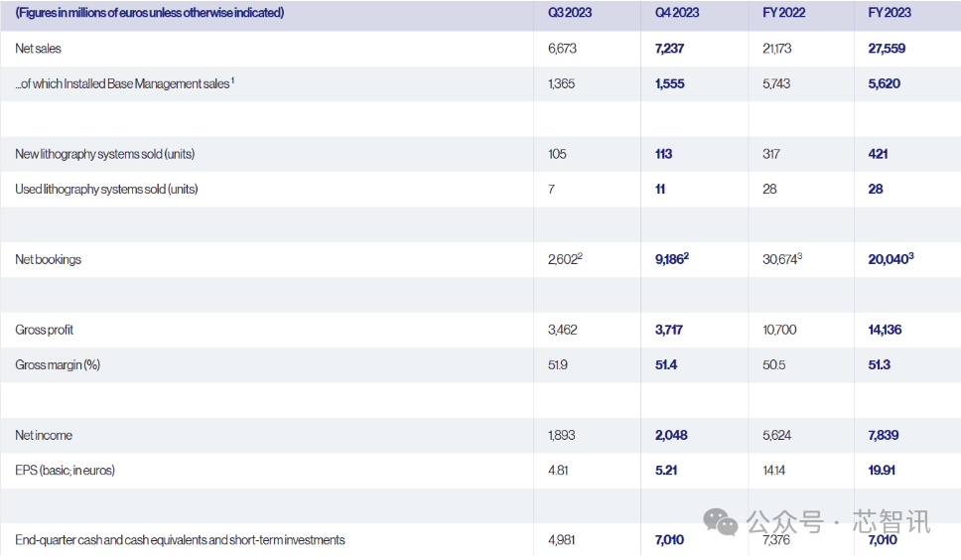Click the Net bookings row label
961x560 pixels.
pyautogui.click(x=48, y=260)
